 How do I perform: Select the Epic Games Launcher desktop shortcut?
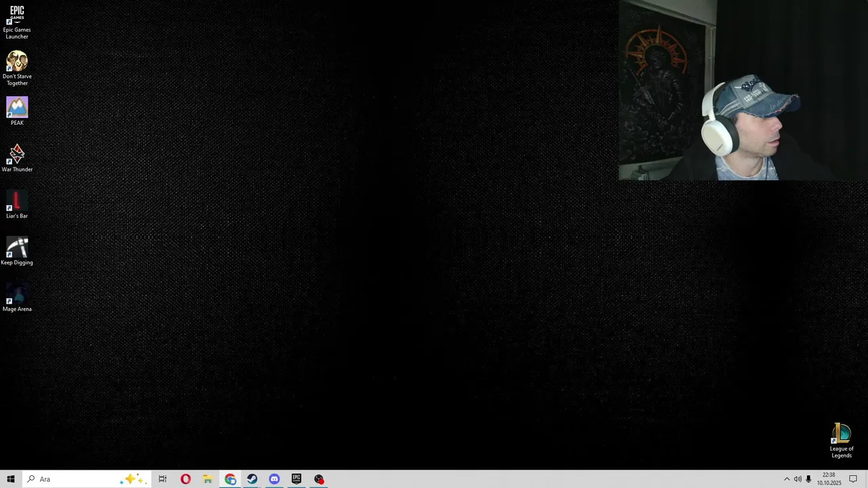tap(17, 22)
